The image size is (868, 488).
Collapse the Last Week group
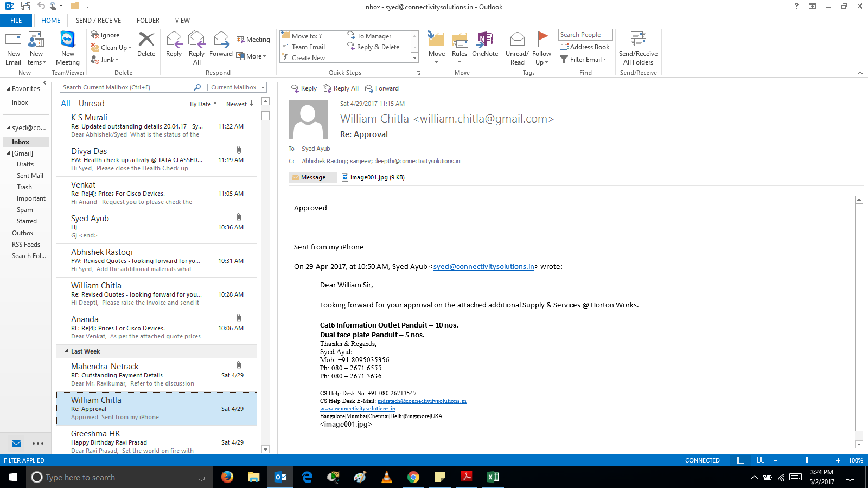66,351
